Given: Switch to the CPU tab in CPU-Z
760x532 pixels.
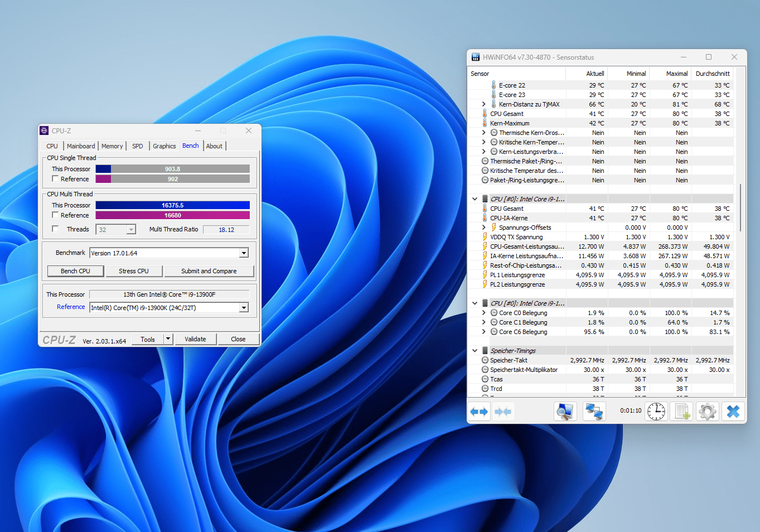Looking at the screenshot, I should (x=52, y=146).
